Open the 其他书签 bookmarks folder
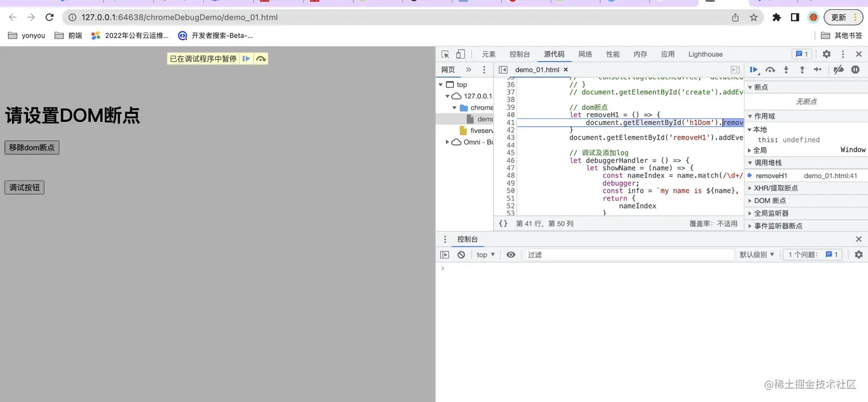 pyautogui.click(x=842, y=36)
